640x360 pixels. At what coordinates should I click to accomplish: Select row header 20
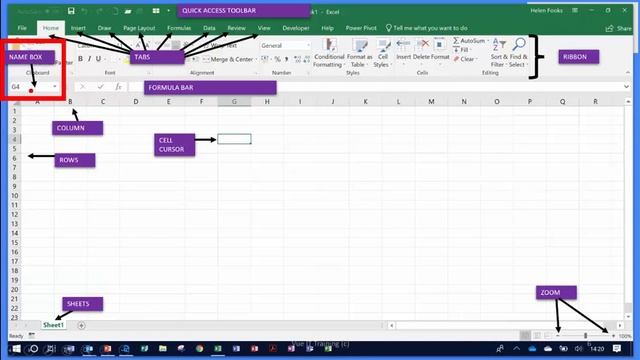pos(14,290)
